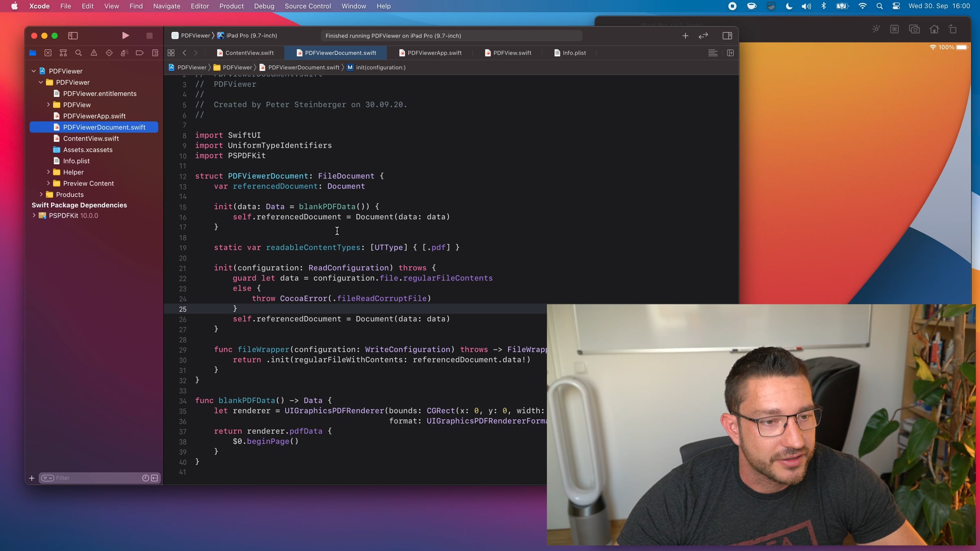The image size is (980, 551).
Task: Choose the iPad Pro (9.7-inch) run destination
Action: (x=247, y=36)
